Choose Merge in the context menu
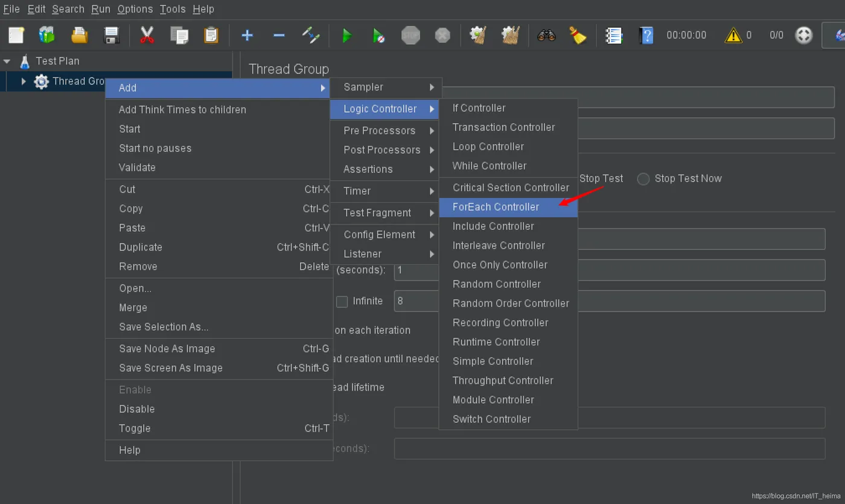 click(x=219, y=308)
